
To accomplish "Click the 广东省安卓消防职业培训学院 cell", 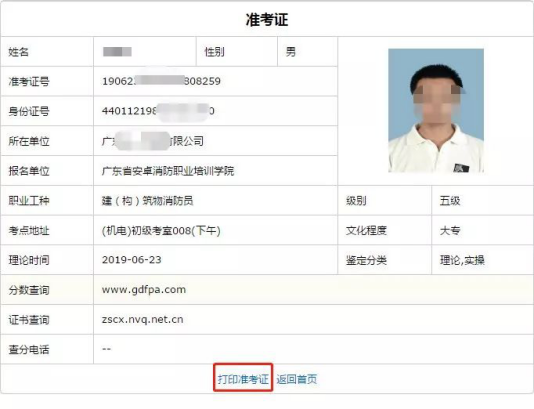I will [x=168, y=171].
